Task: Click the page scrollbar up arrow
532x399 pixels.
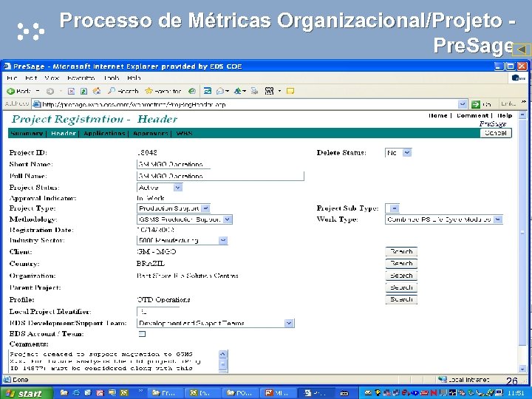Action: [x=522, y=115]
